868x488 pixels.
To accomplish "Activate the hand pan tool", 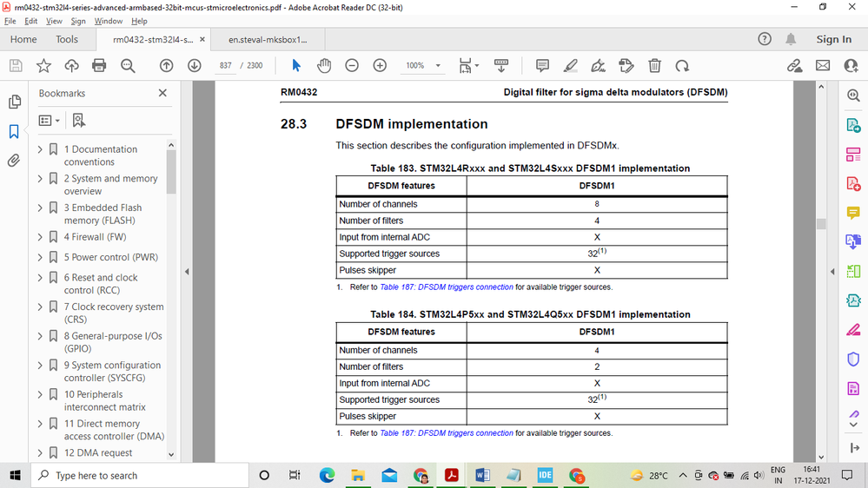I will click(324, 66).
